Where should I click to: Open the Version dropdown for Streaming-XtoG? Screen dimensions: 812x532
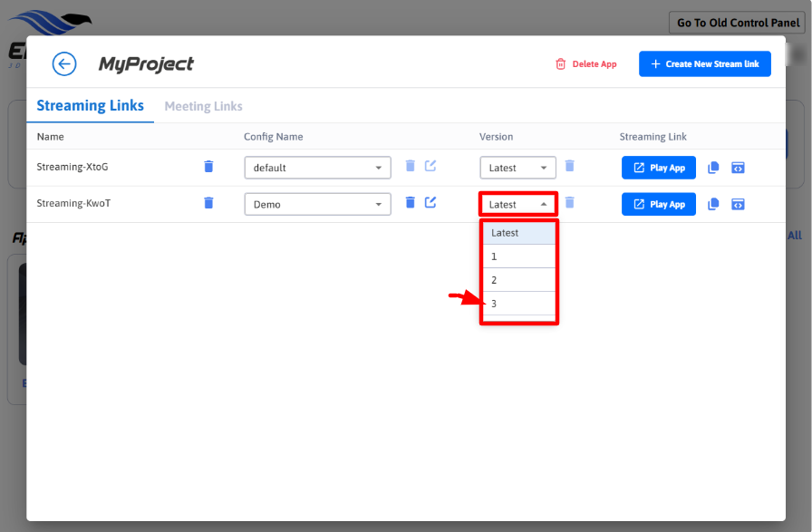(x=517, y=168)
